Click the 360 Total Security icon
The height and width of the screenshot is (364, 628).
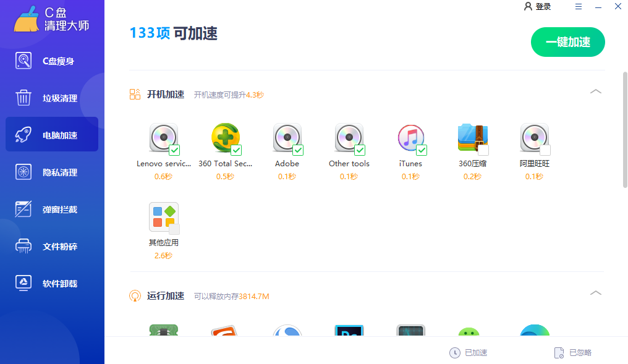[226, 138]
